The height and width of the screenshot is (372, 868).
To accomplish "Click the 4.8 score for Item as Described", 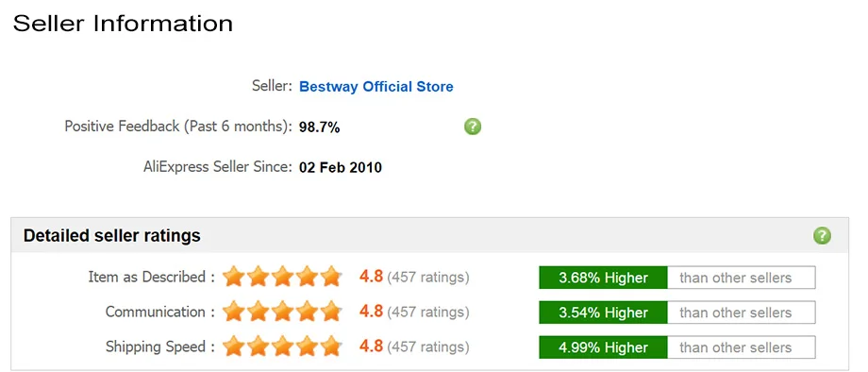I will [x=371, y=277].
